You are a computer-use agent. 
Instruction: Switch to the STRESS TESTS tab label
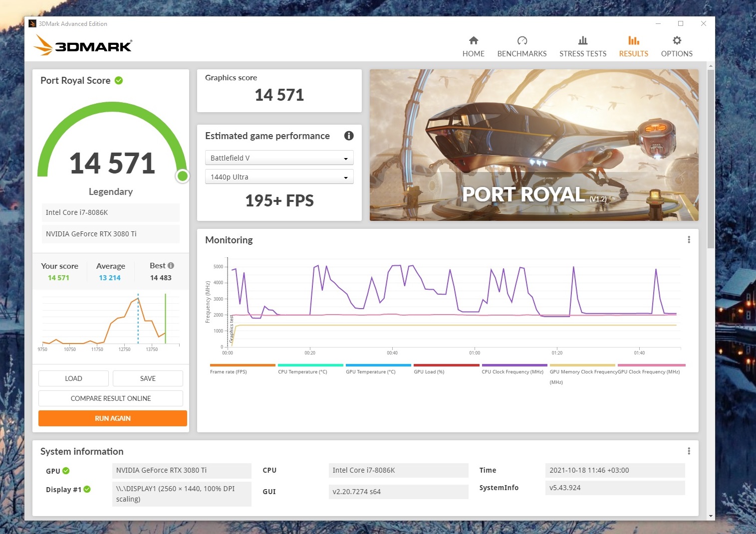(583, 54)
